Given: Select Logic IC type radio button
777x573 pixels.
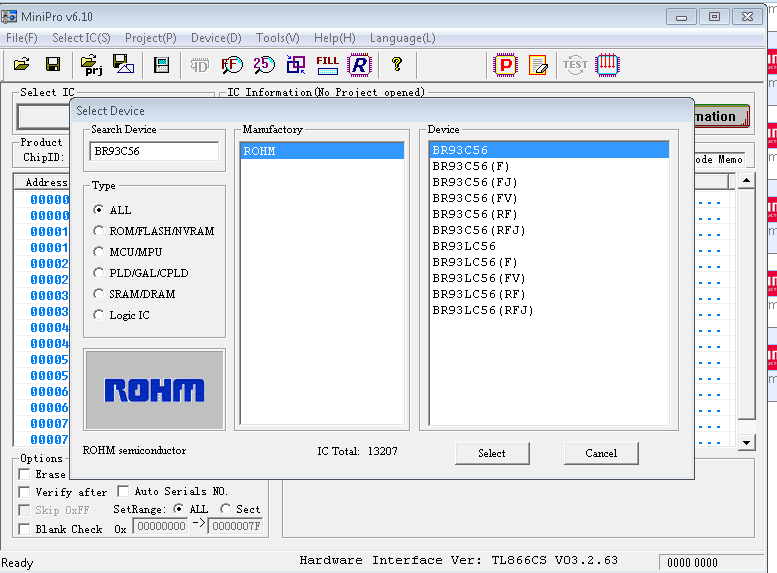Looking at the screenshot, I should [99, 315].
